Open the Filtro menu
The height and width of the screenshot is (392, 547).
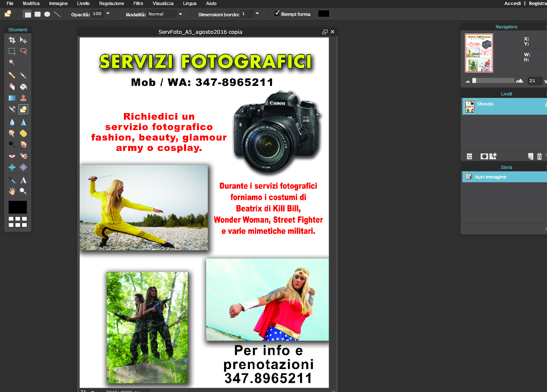click(139, 3)
